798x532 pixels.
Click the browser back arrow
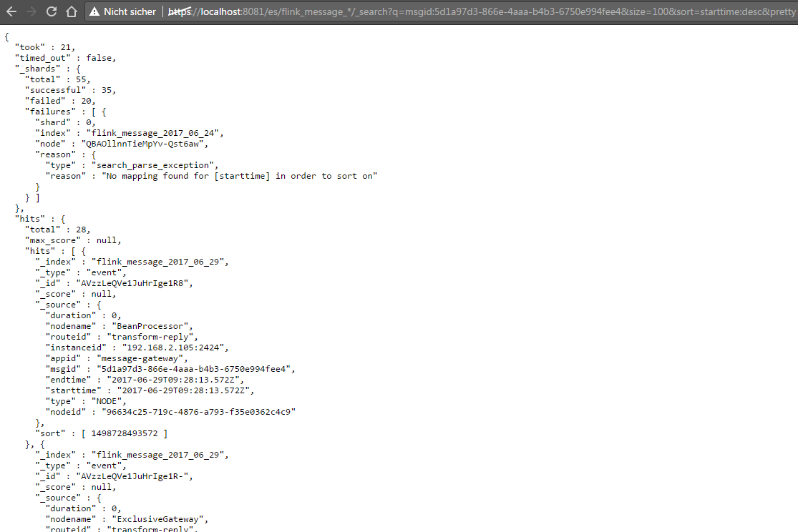[x=11, y=11]
